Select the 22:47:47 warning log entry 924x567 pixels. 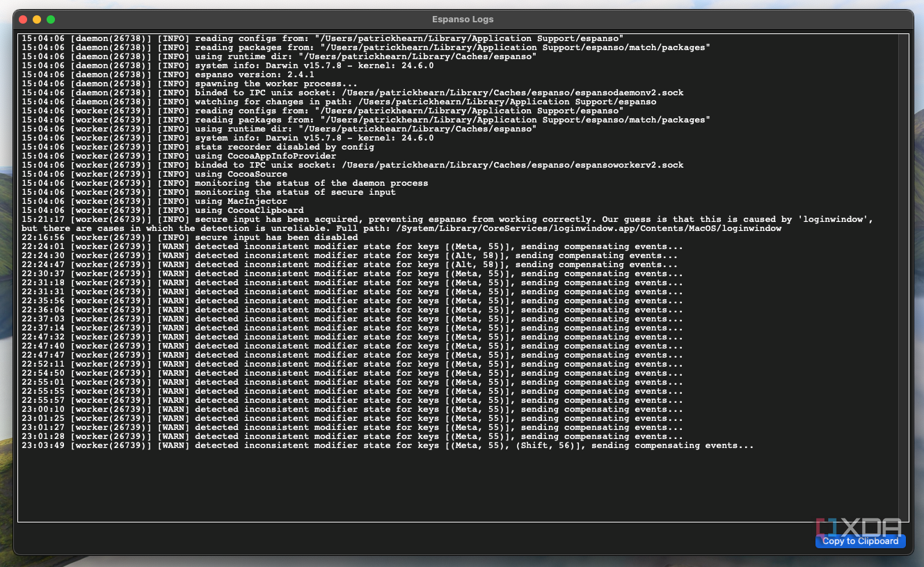353,355
